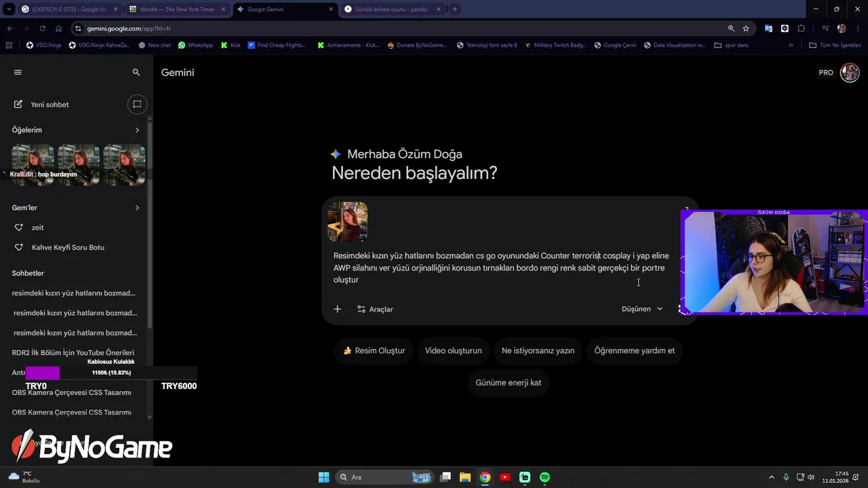Viewport: 868px width, 488px height.
Task: Click the PRO badge
Action: point(826,73)
